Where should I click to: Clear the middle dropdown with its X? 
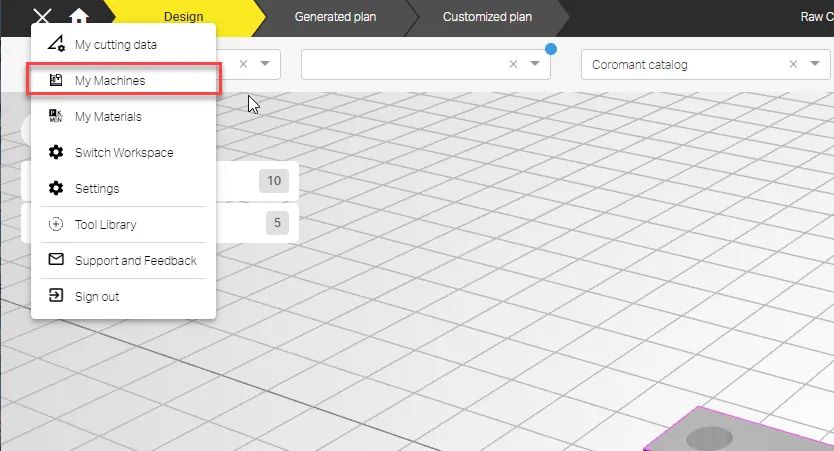[x=513, y=65]
